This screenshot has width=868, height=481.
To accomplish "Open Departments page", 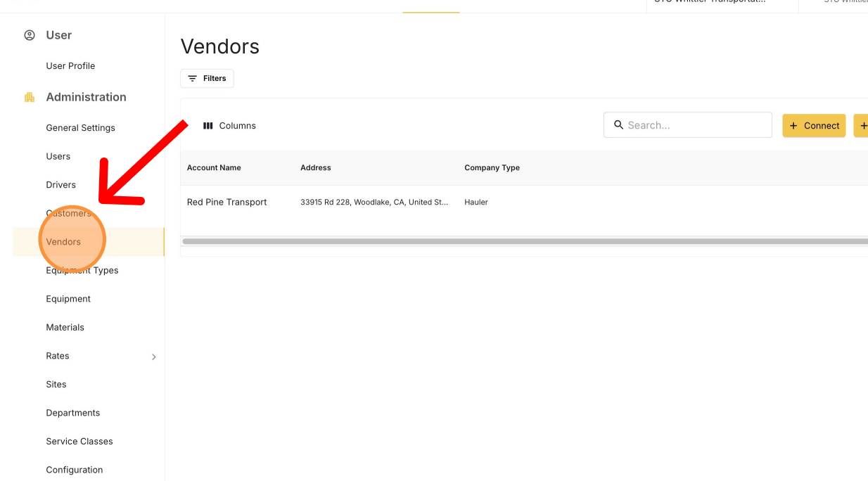I will click(x=73, y=413).
